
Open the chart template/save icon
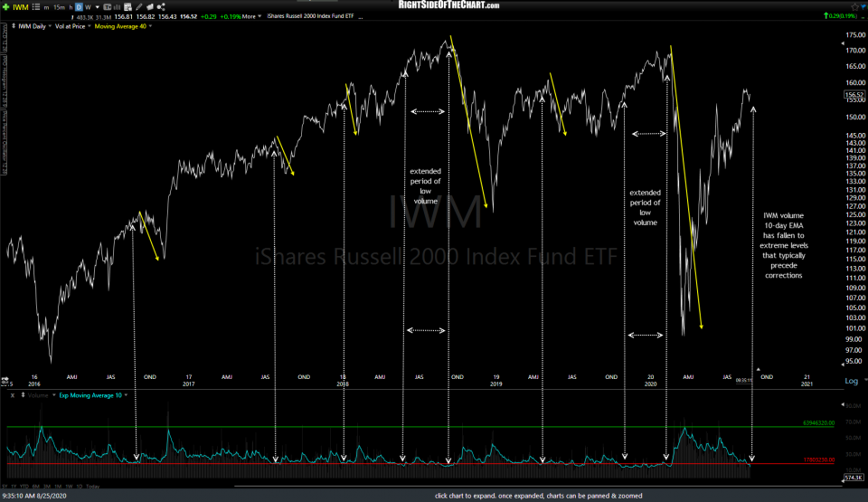[127, 7]
